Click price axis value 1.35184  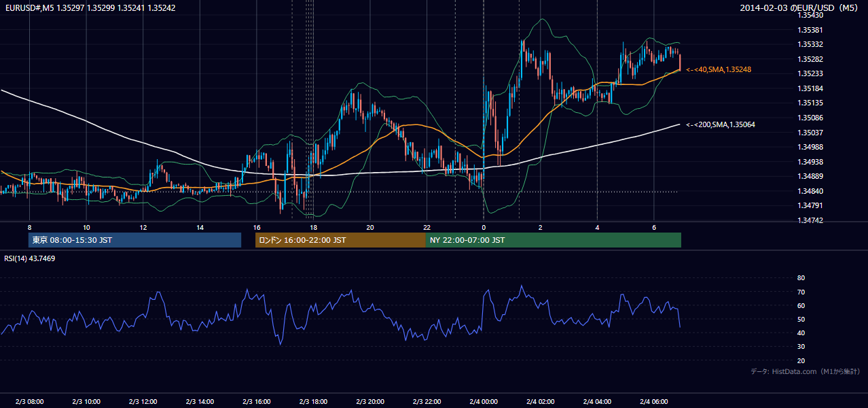[810, 88]
